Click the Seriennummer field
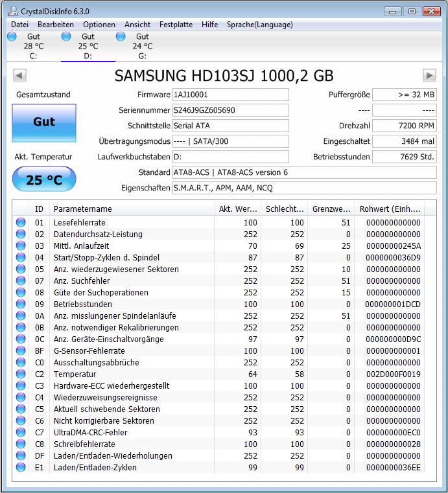The width and height of the screenshot is (448, 493). 231,110
